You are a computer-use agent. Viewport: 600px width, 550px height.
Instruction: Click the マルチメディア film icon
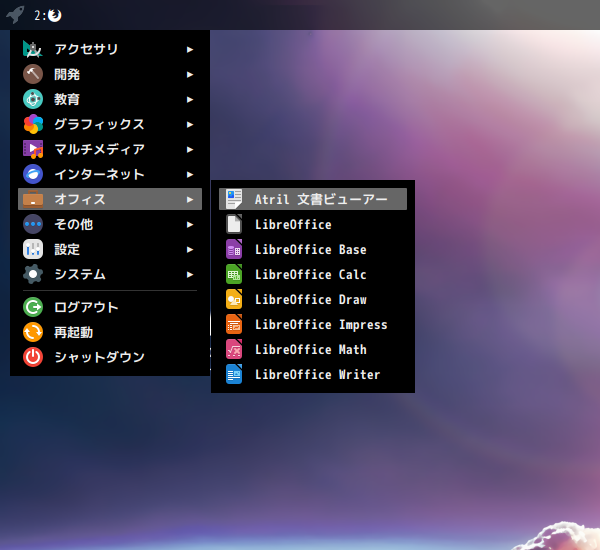coord(33,149)
